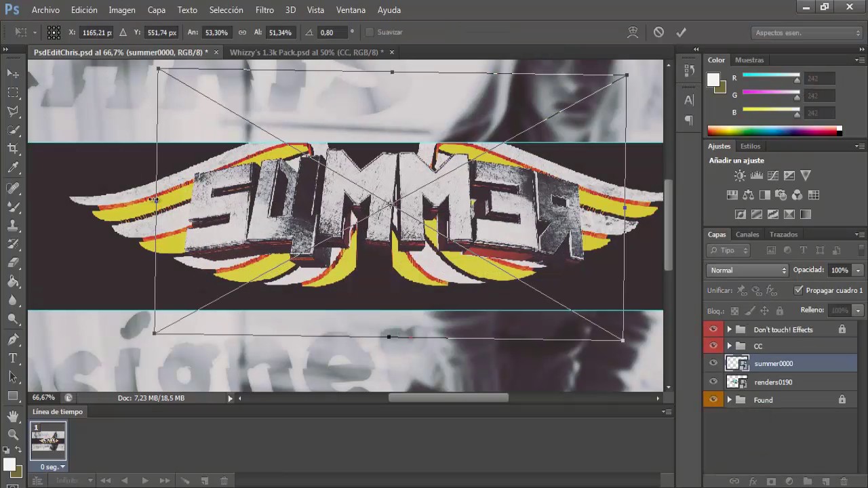This screenshot has height=488, width=868.
Task: Select the Brush tool
Action: click(x=13, y=207)
